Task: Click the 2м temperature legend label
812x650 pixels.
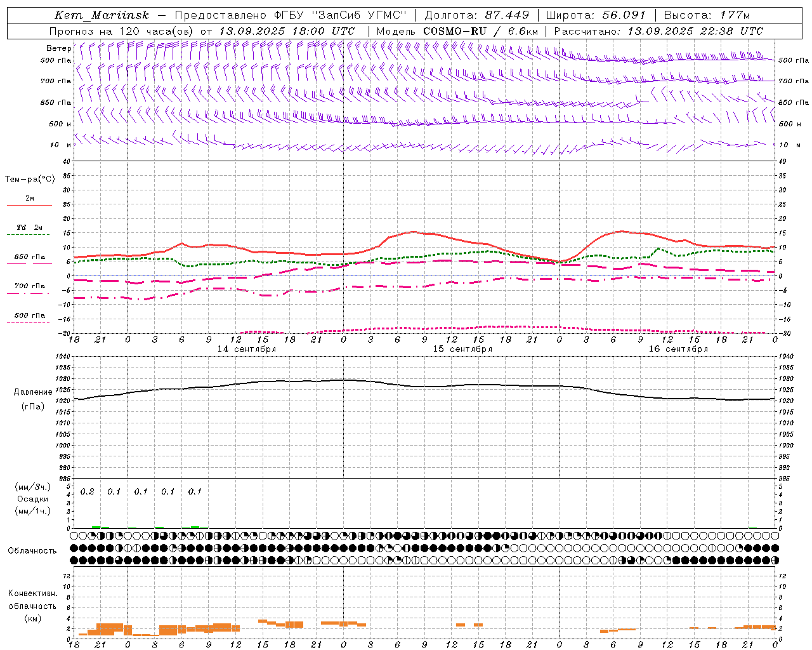Action: pos(30,198)
